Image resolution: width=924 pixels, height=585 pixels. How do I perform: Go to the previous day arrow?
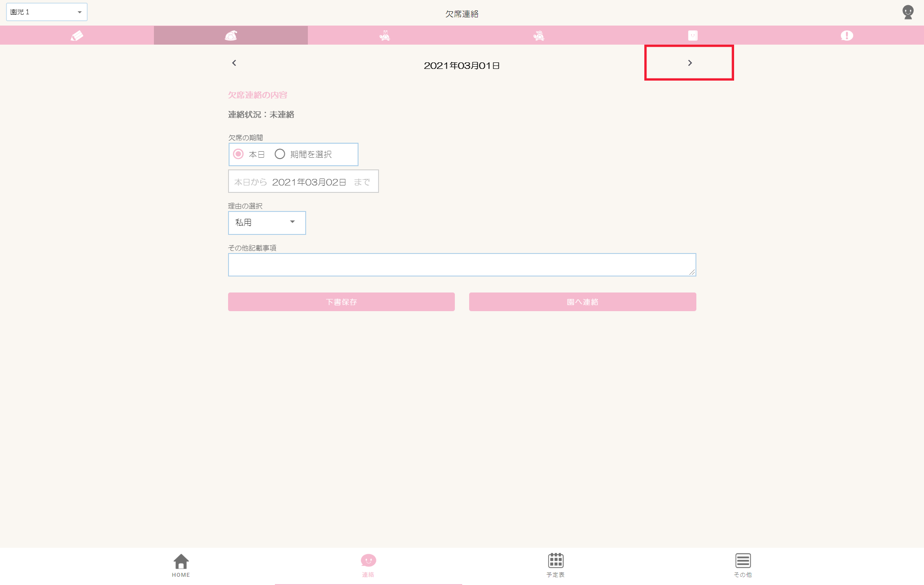coord(234,63)
